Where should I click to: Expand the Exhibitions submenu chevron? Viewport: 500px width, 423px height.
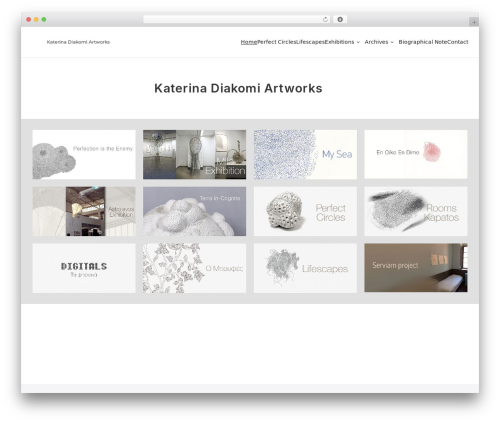[x=358, y=42]
